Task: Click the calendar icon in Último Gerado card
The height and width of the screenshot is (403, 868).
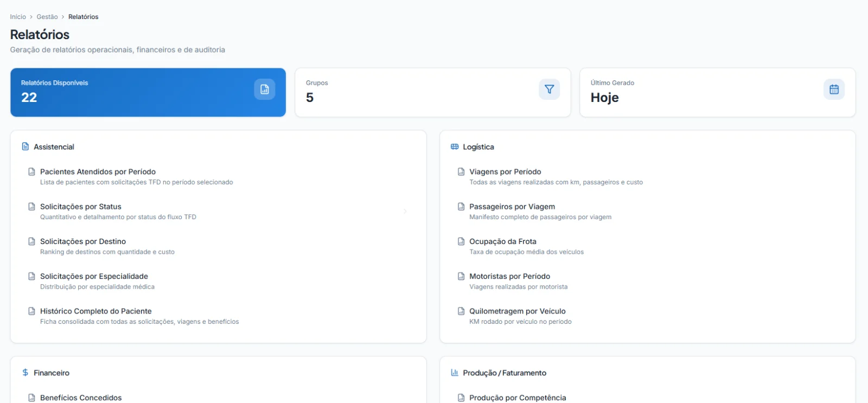Action: pyautogui.click(x=834, y=89)
